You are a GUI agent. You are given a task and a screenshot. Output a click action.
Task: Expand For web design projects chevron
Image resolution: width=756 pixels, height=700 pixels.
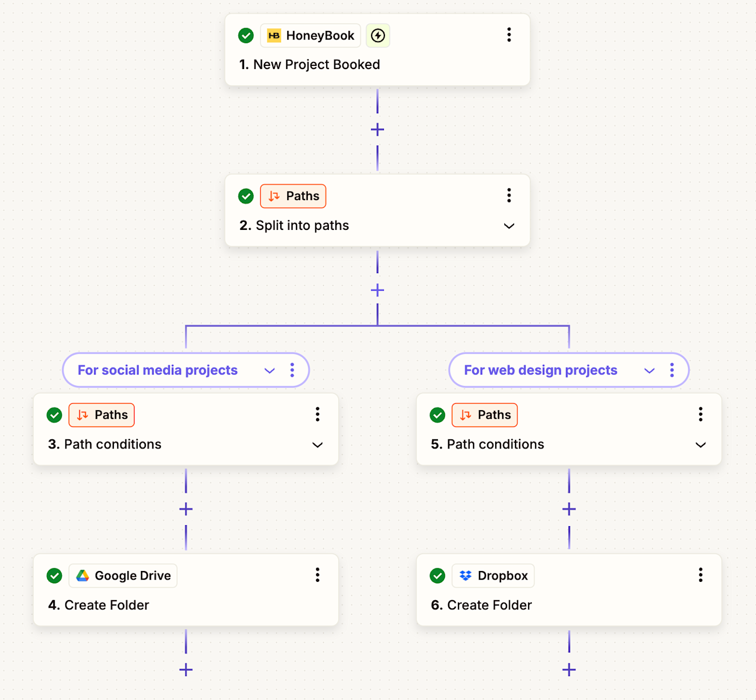(650, 370)
